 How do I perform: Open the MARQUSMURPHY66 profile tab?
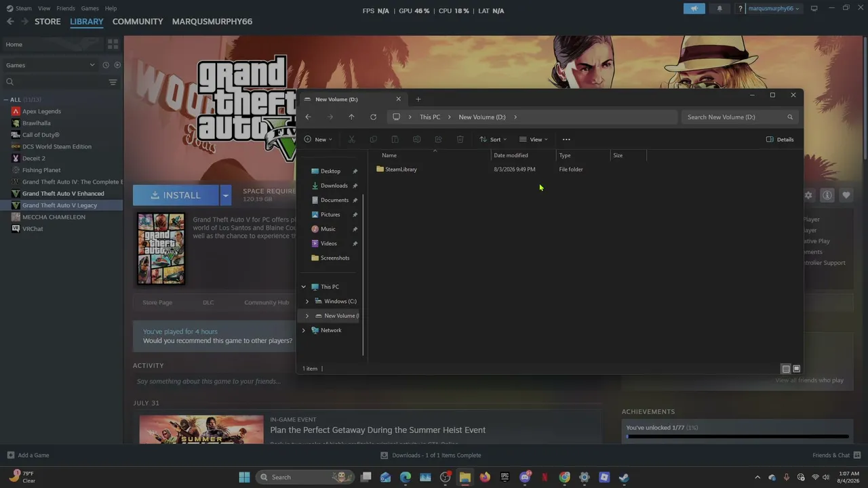(212, 22)
